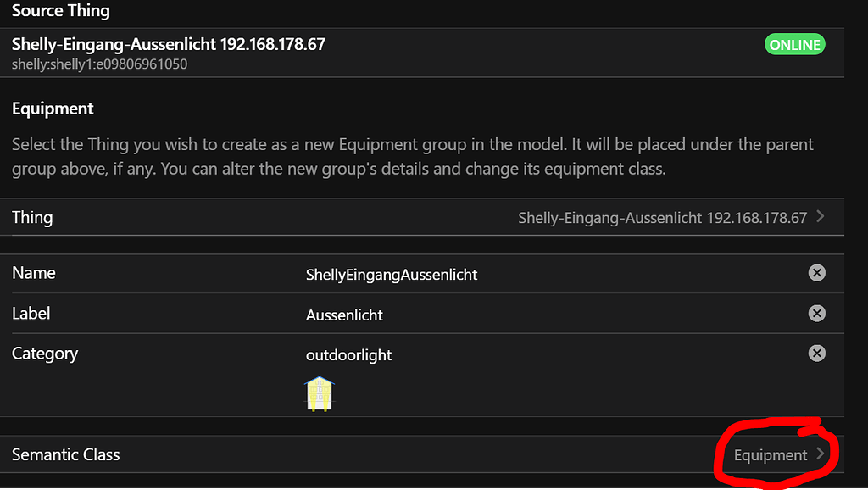Click the Source Thing title Shelly-Eingang-Aussenlicht
The height and width of the screenshot is (490, 868).
(x=169, y=45)
